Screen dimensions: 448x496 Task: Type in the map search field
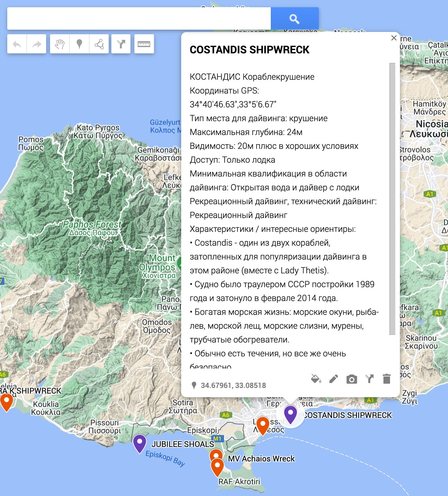click(139, 19)
